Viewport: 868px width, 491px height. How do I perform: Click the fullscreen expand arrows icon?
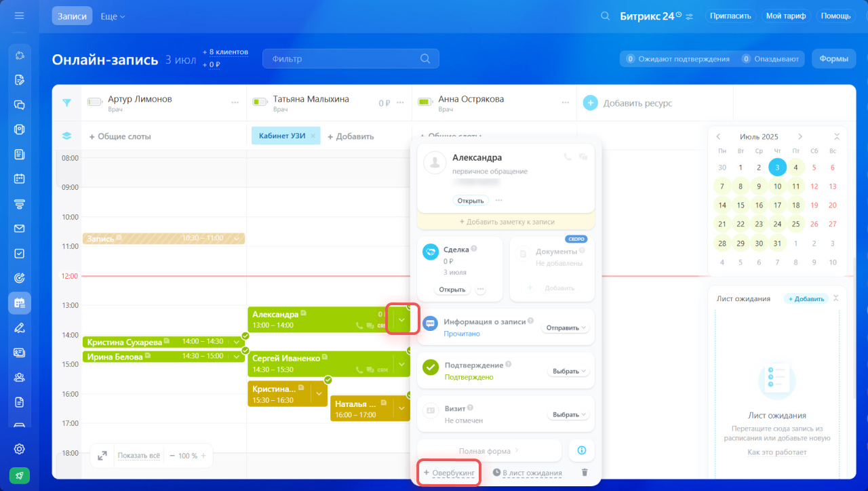[102, 456]
